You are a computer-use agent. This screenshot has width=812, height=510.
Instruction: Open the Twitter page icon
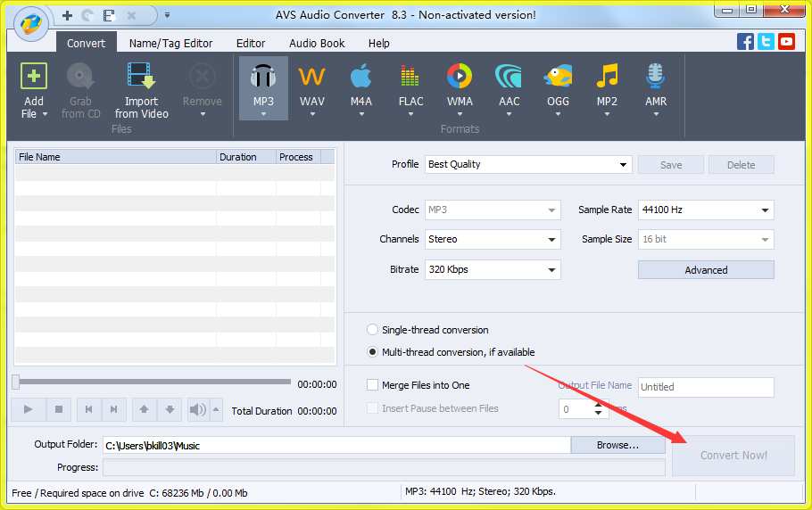click(766, 41)
